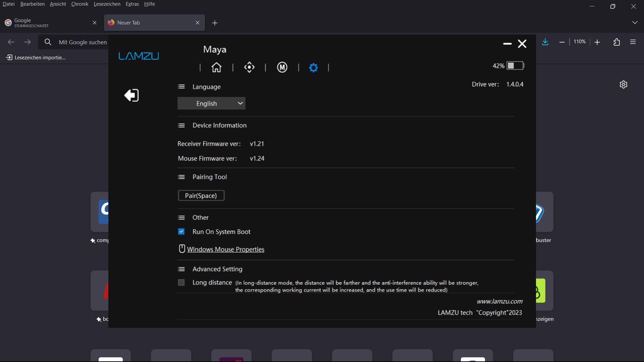Open the Firefox hamburger menu

click(633, 42)
